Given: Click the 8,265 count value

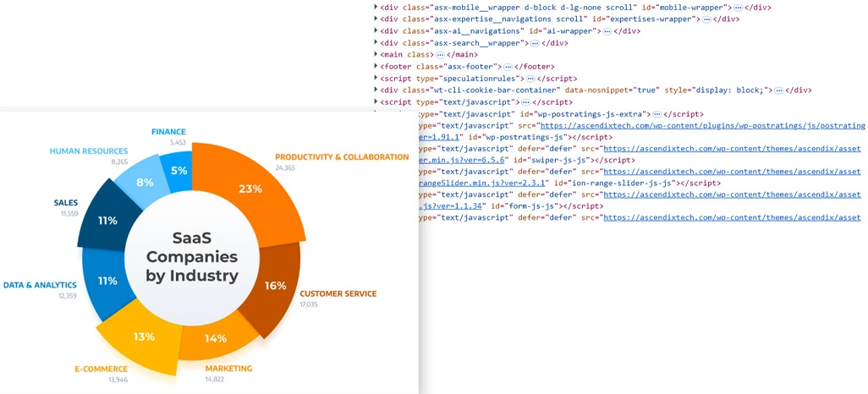Looking at the screenshot, I should tap(119, 161).
